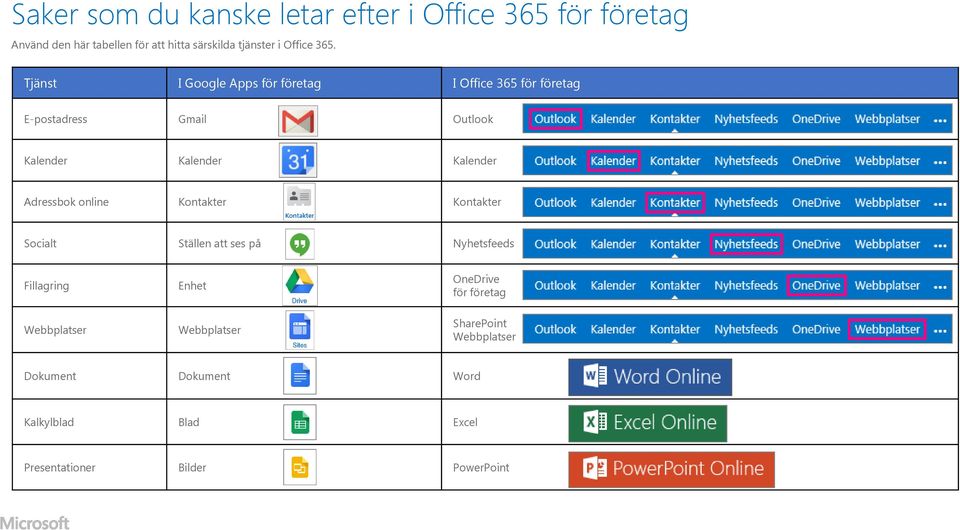Click the OneDrive för företag label
The image size is (960, 530).
[x=479, y=285]
